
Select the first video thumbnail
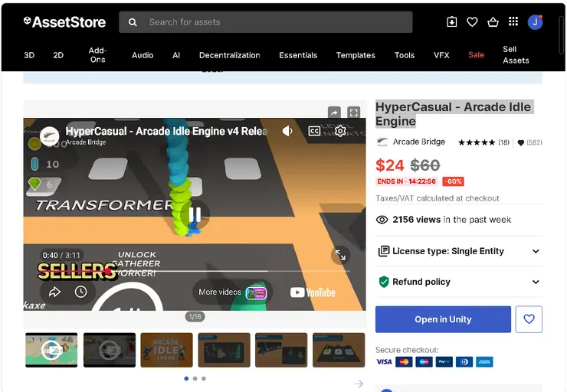tap(51, 350)
